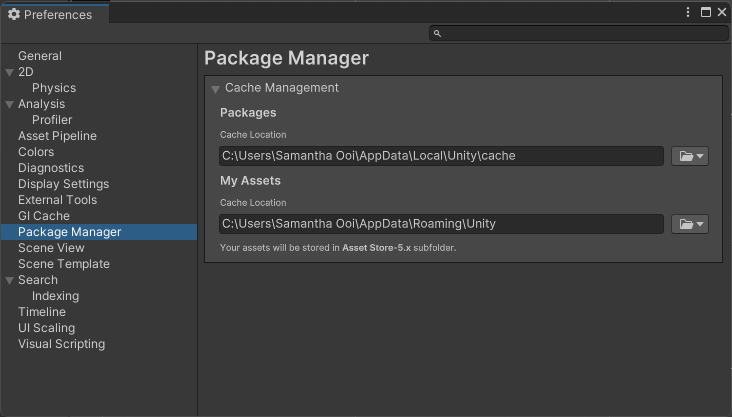The height and width of the screenshot is (417, 732).
Task: Click the Packages cache location path field
Action: (x=440, y=156)
